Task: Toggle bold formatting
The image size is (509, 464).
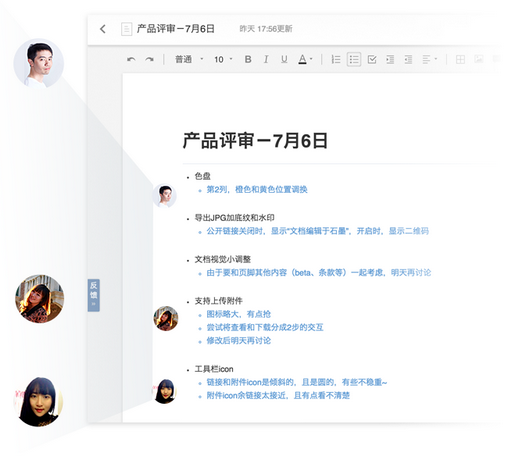Action: tap(248, 59)
